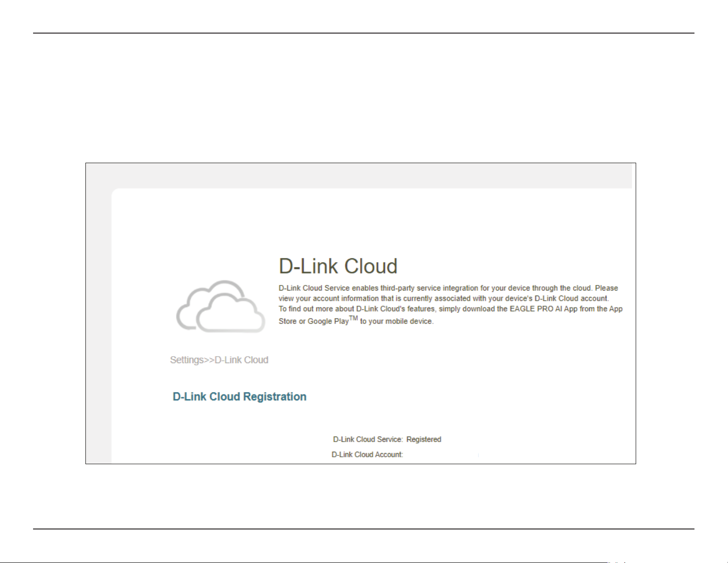Screen dimensions: 728x563
Task: Click the D-Link Cloud Service label
Action: [368, 439]
